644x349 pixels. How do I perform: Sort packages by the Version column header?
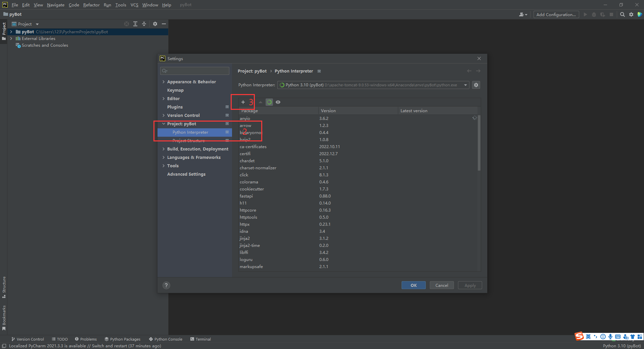[358, 111]
